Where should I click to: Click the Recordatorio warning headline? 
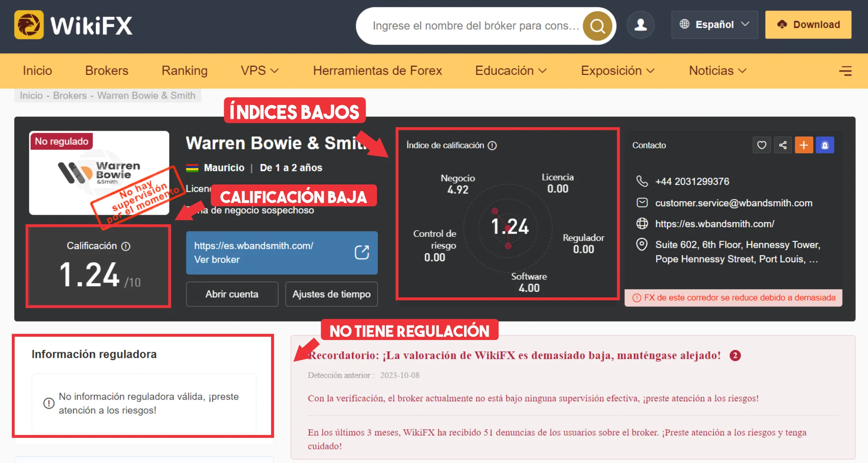(514, 356)
